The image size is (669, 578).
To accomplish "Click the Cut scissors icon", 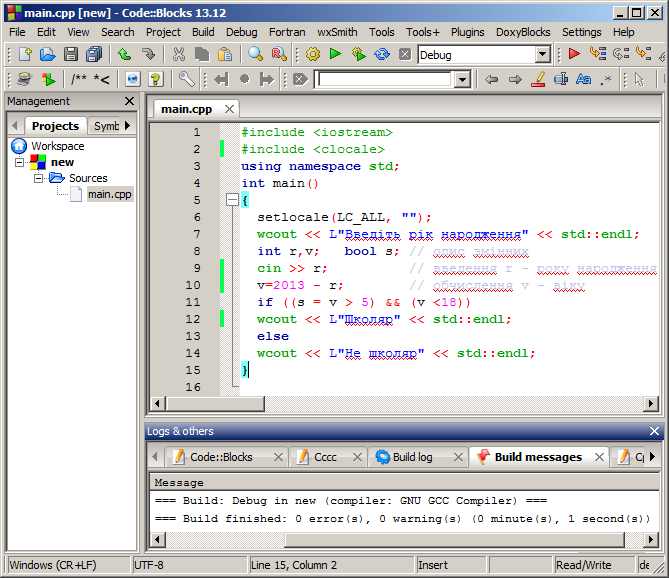I will pyautogui.click(x=178, y=55).
